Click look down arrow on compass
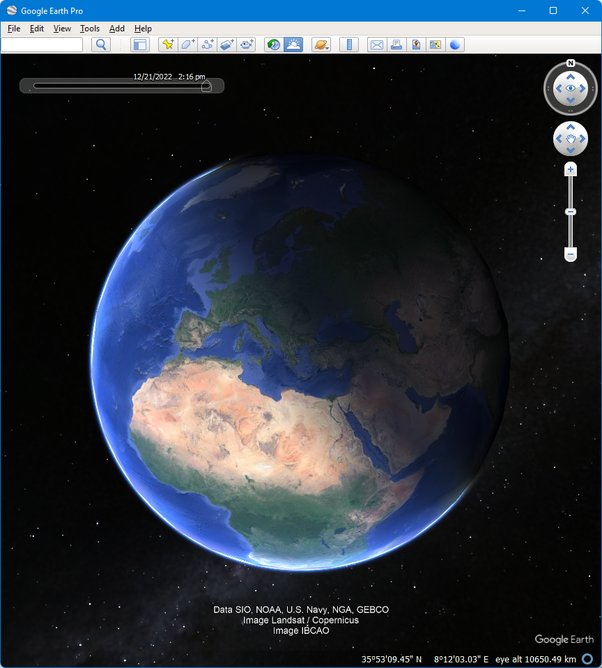The width and height of the screenshot is (602, 668). 570,100
